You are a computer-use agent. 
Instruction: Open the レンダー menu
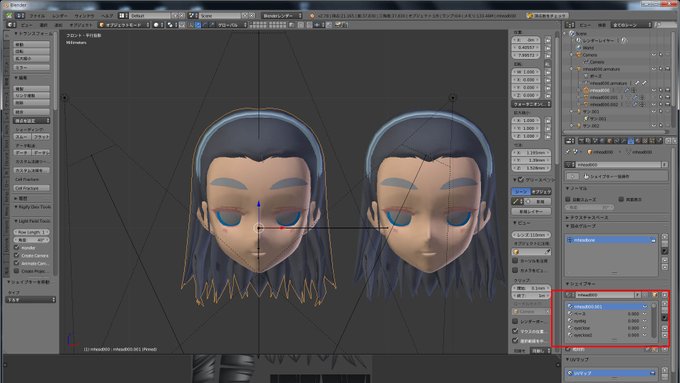(59, 16)
